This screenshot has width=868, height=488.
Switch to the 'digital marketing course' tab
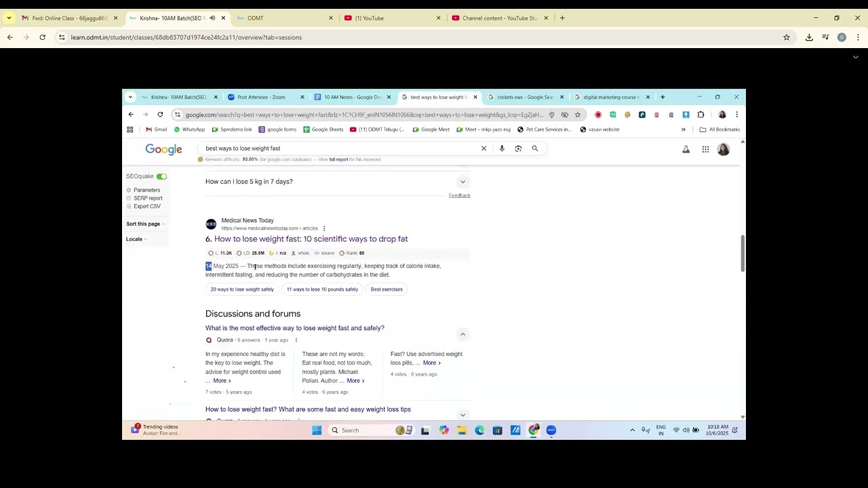coord(612,97)
